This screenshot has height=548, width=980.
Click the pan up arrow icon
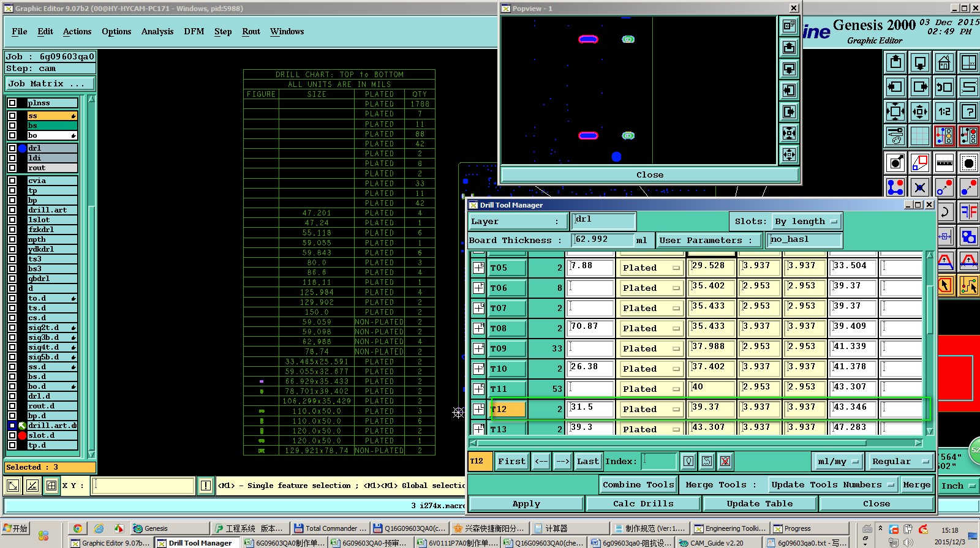point(895,62)
